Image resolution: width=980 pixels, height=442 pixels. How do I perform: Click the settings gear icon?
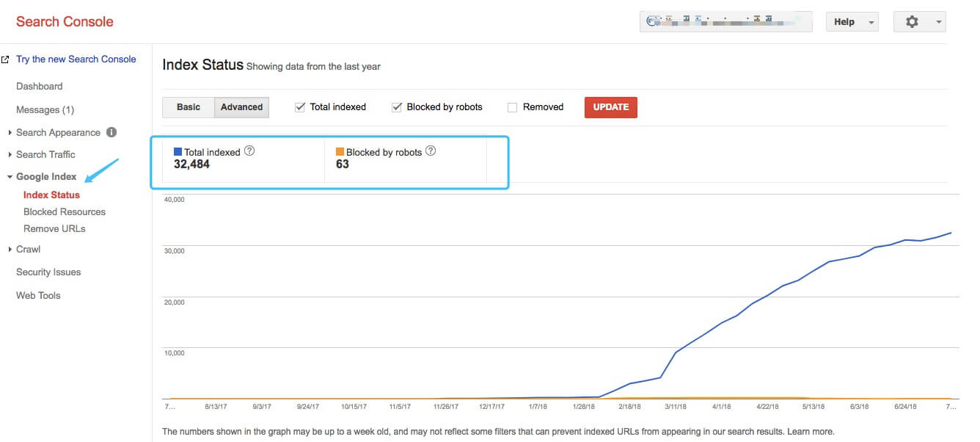tap(912, 22)
